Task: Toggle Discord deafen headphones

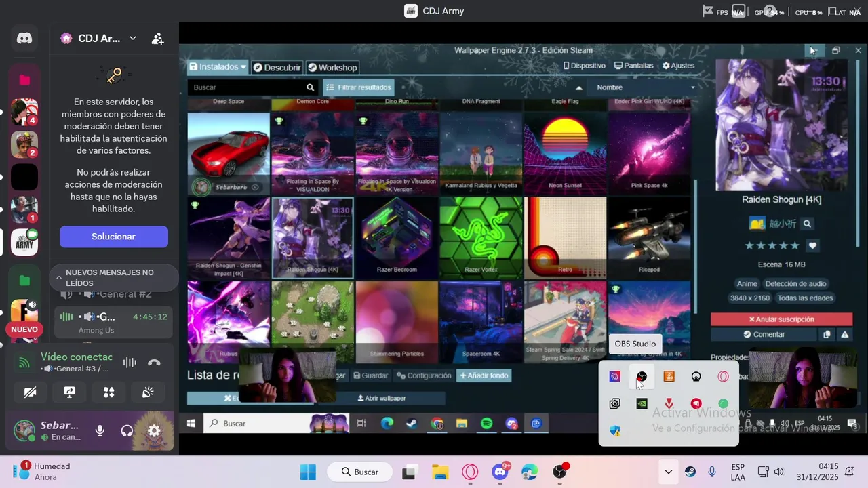Action: point(127,430)
